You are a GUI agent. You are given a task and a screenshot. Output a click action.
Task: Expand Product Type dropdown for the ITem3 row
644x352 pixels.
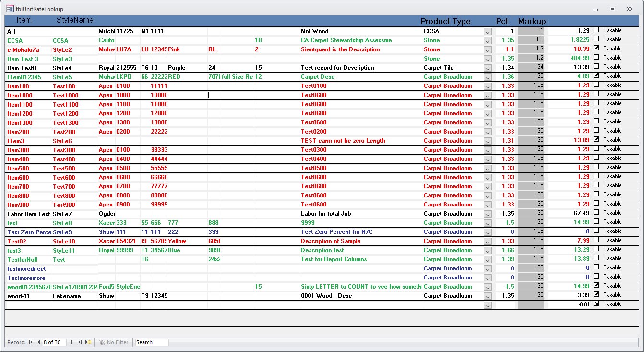(488, 141)
